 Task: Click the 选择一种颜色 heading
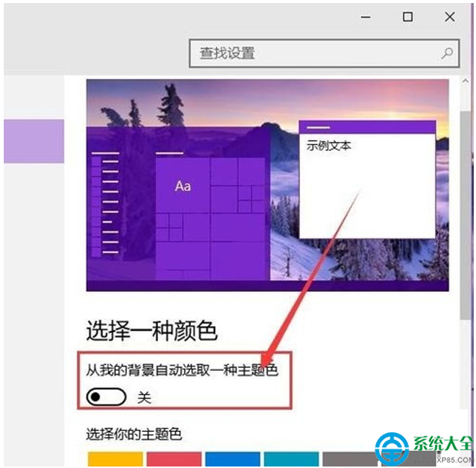coord(152,330)
